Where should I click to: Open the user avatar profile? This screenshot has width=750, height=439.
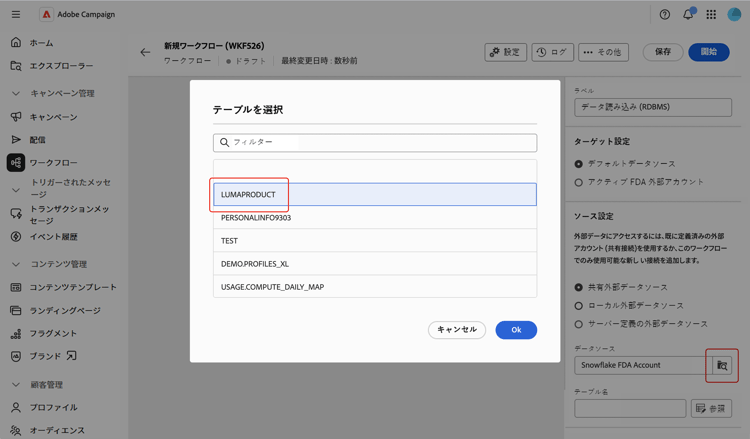click(x=734, y=14)
